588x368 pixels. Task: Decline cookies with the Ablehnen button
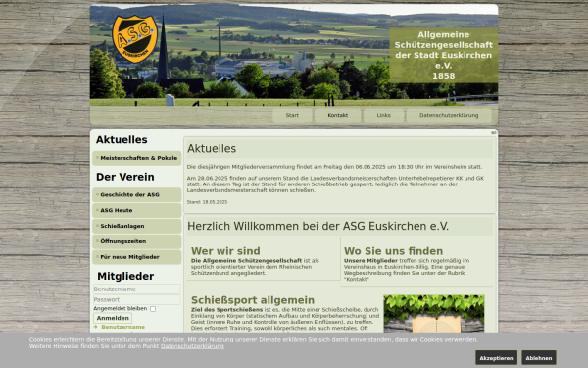[538, 358]
